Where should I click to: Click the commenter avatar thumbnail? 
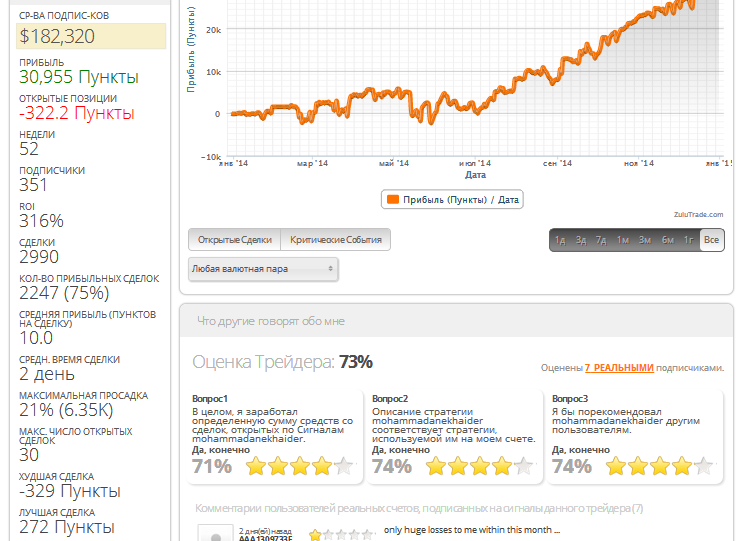[215, 534]
